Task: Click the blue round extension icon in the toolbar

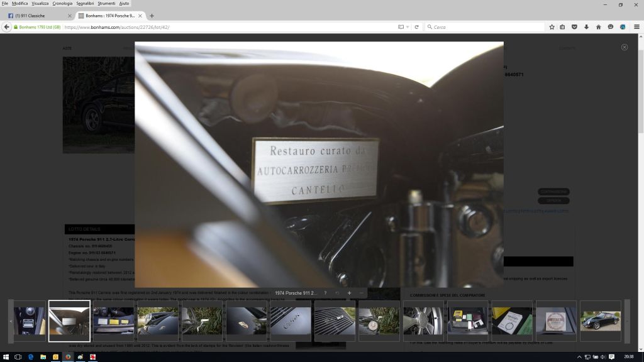Action: pyautogui.click(x=623, y=27)
